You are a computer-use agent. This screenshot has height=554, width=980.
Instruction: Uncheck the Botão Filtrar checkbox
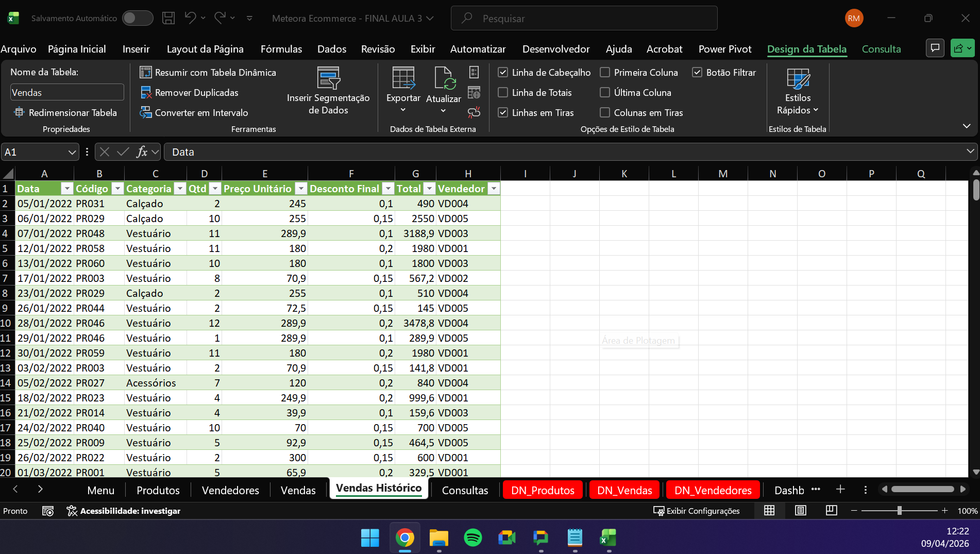[697, 73]
